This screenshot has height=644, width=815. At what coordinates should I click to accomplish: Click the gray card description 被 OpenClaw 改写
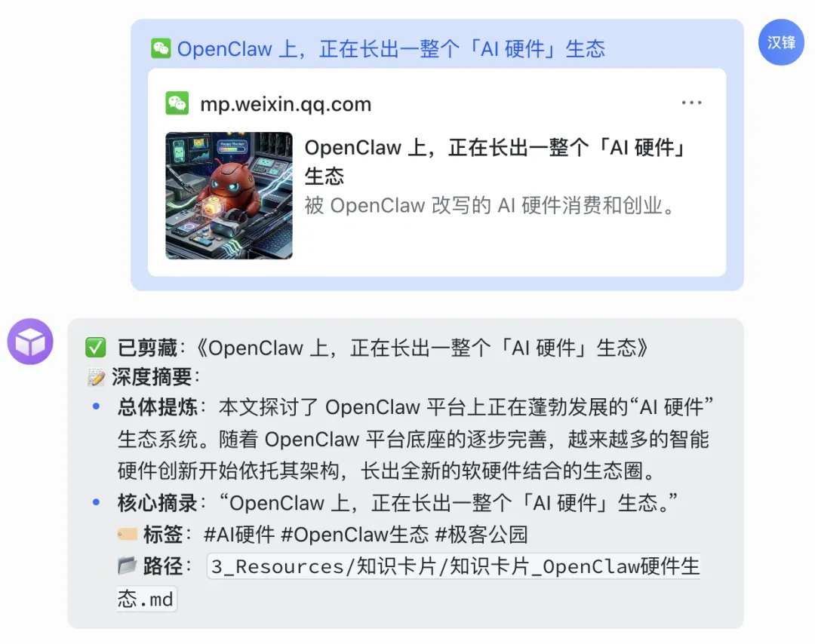pos(489,206)
